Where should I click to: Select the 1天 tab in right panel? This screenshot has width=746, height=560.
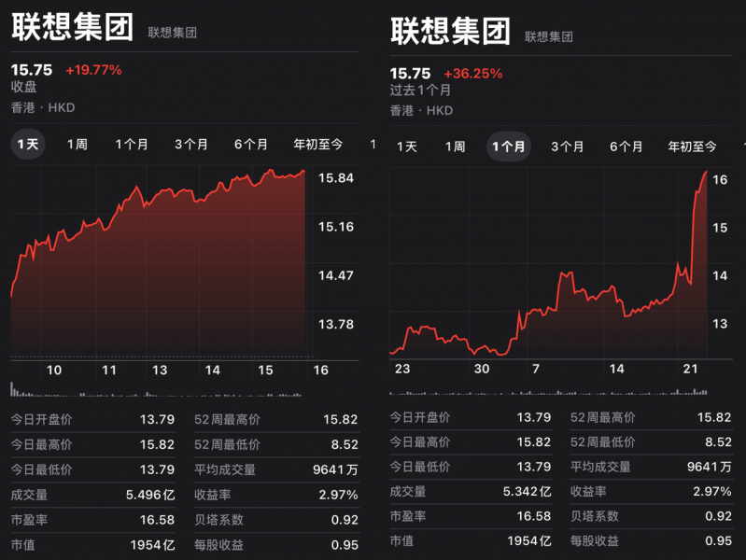click(407, 147)
